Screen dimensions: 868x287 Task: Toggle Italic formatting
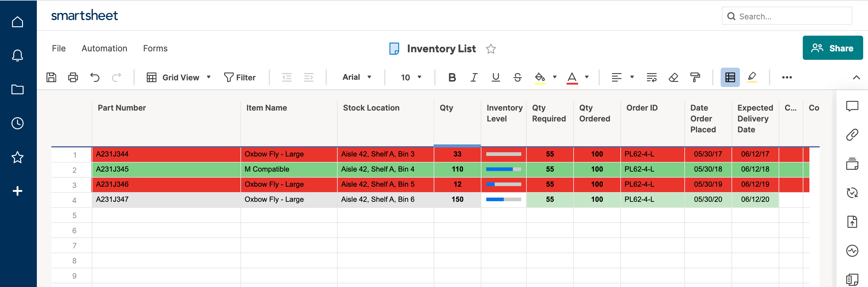[474, 77]
